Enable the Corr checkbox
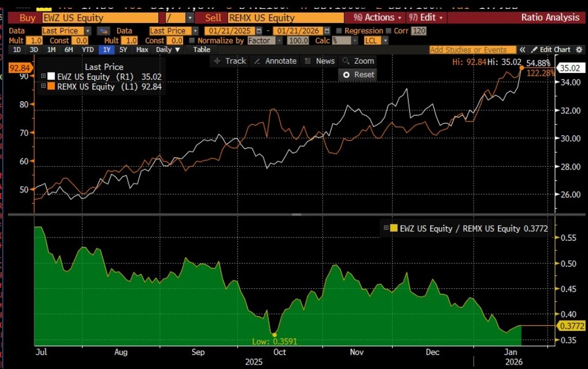 click(389, 31)
